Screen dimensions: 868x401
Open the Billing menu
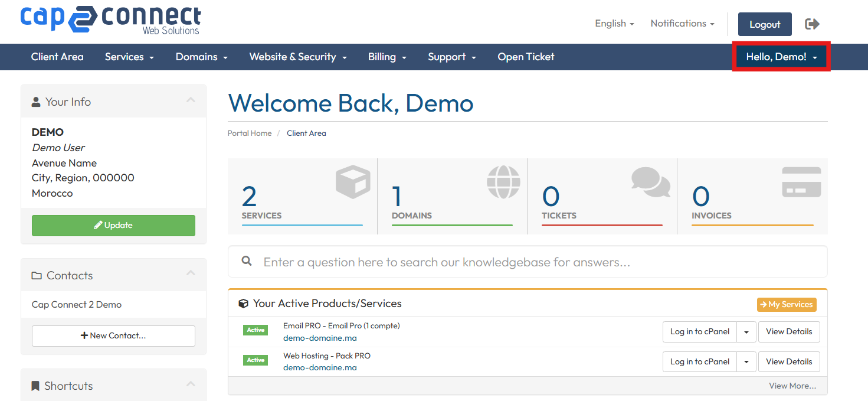pos(387,57)
